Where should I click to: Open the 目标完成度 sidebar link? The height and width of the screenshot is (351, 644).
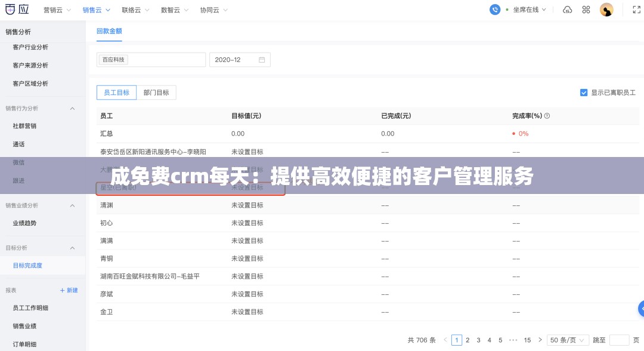[27, 265]
